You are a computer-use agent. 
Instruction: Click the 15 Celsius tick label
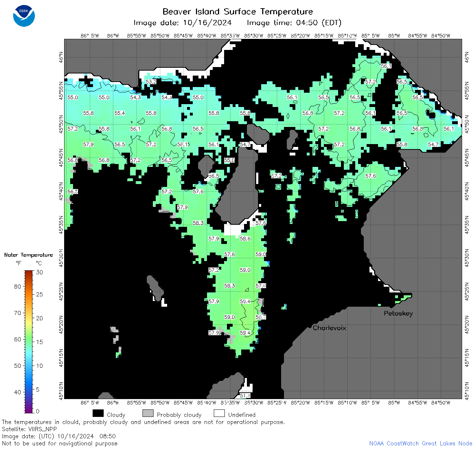(40, 342)
